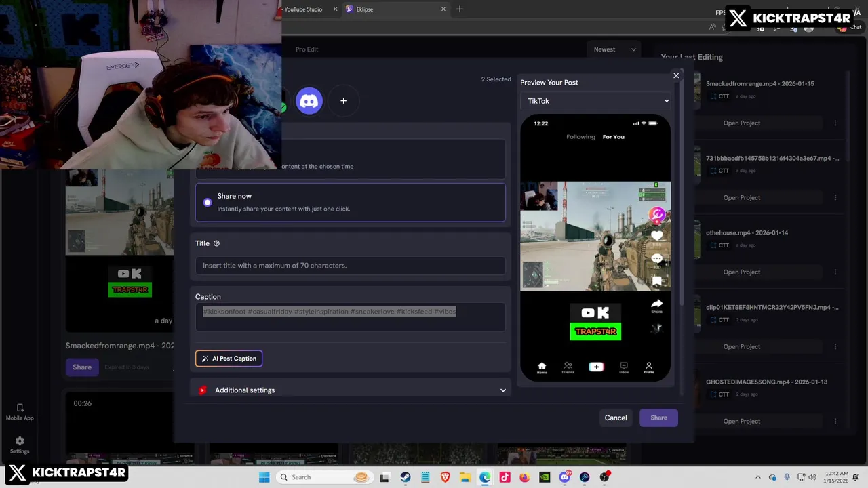The width and height of the screenshot is (868, 488).
Task: Open Project for othehouse.mp4
Action: [x=741, y=272]
